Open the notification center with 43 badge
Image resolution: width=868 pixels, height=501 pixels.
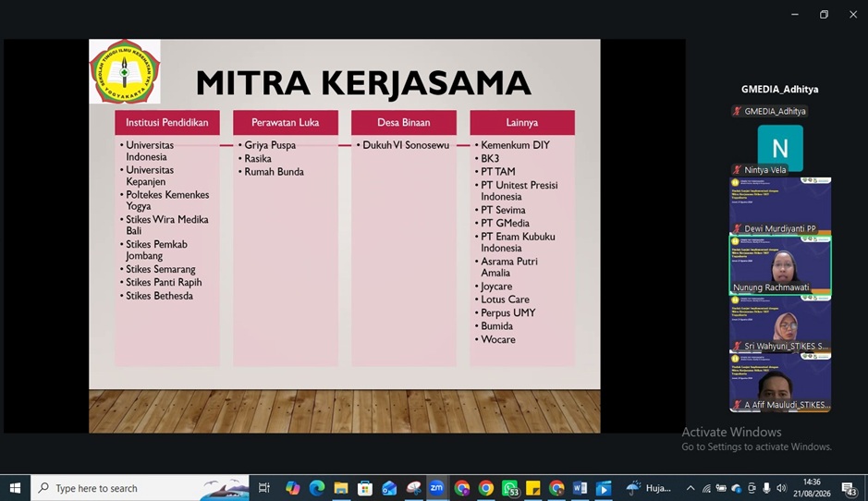pyautogui.click(x=850, y=489)
